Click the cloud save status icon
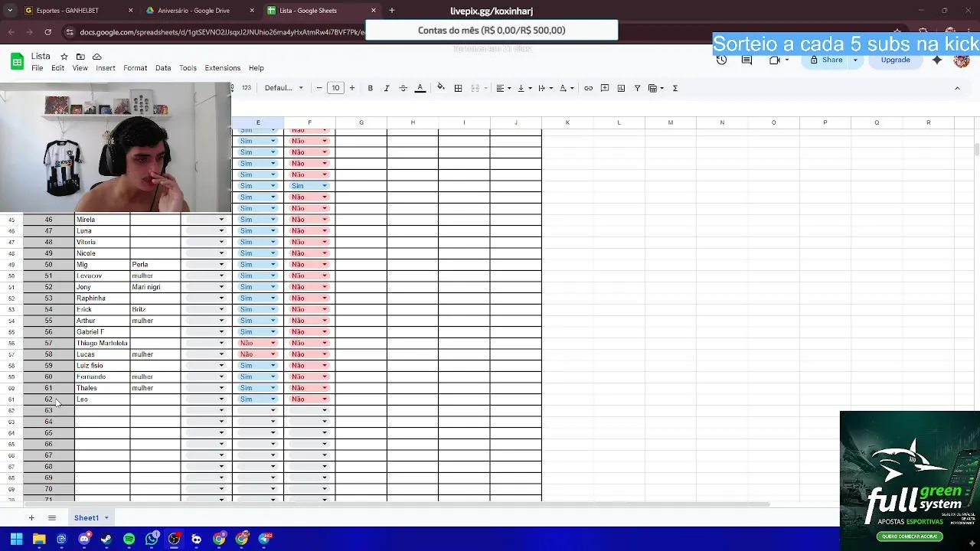Image resolution: width=980 pixels, height=551 pixels. point(96,57)
